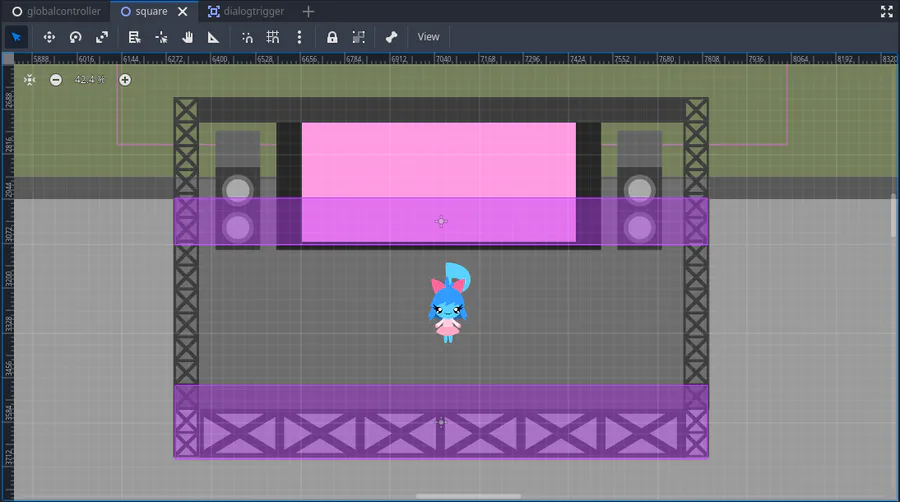Activate the Pan Mode hand tool

[187, 37]
